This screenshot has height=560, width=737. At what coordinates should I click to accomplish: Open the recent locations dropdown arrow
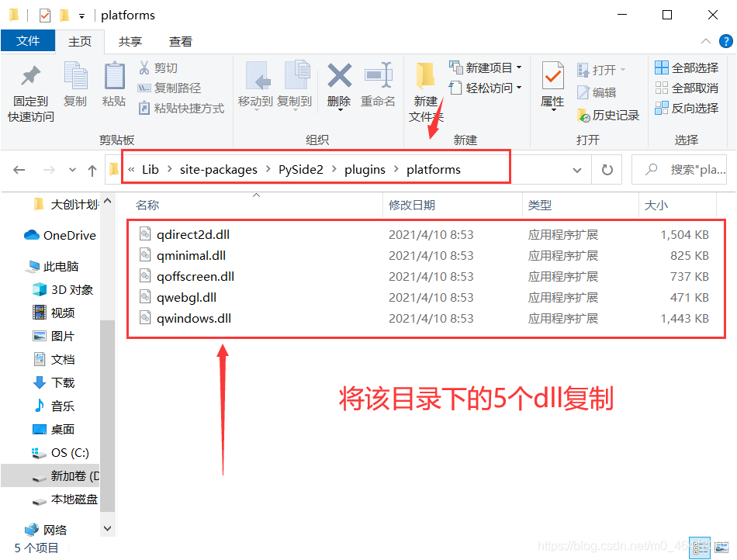click(x=72, y=170)
